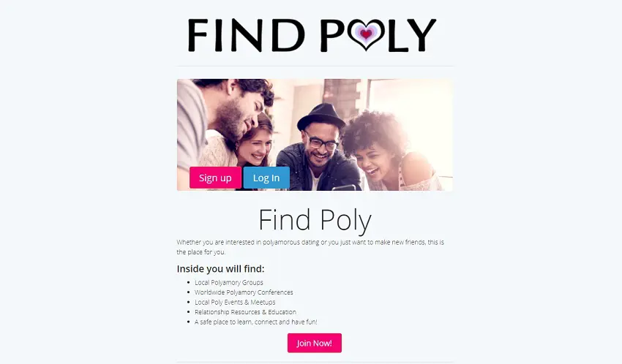Viewport: 622px width, 364px height.
Task: Select the Worldwide Polyamory Conferences list item
Action: pos(244,292)
